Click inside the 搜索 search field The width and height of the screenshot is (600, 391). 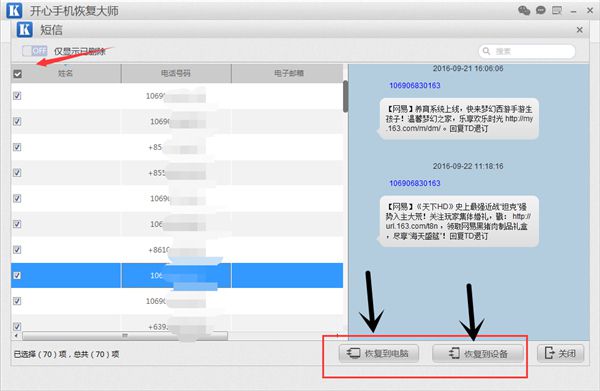pyautogui.click(x=527, y=51)
